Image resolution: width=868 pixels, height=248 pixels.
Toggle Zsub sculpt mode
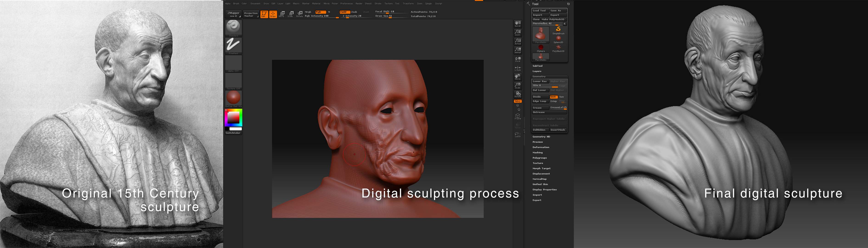point(354,12)
